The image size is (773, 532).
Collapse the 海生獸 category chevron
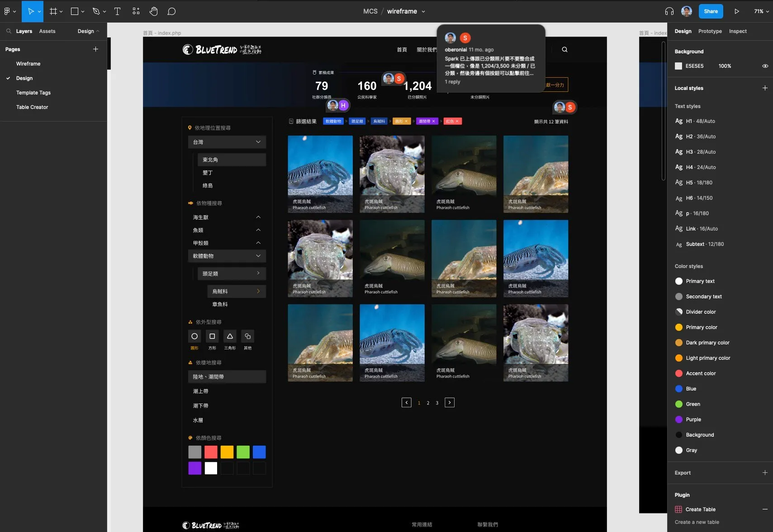tap(258, 217)
